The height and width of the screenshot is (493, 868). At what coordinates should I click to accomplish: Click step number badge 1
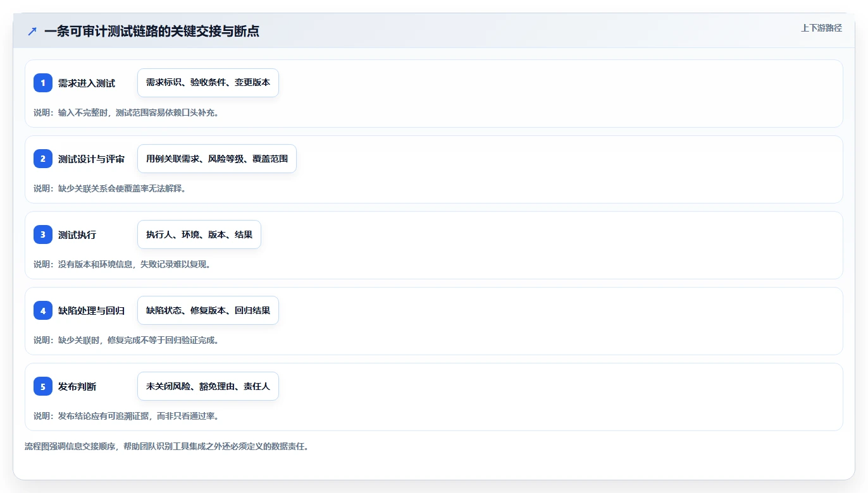coord(43,83)
